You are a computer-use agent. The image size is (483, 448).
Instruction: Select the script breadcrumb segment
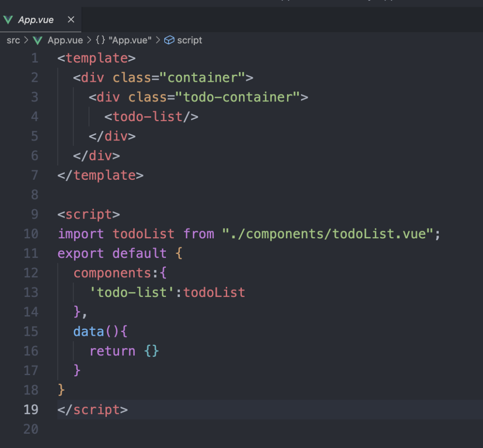(x=190, y=40)
